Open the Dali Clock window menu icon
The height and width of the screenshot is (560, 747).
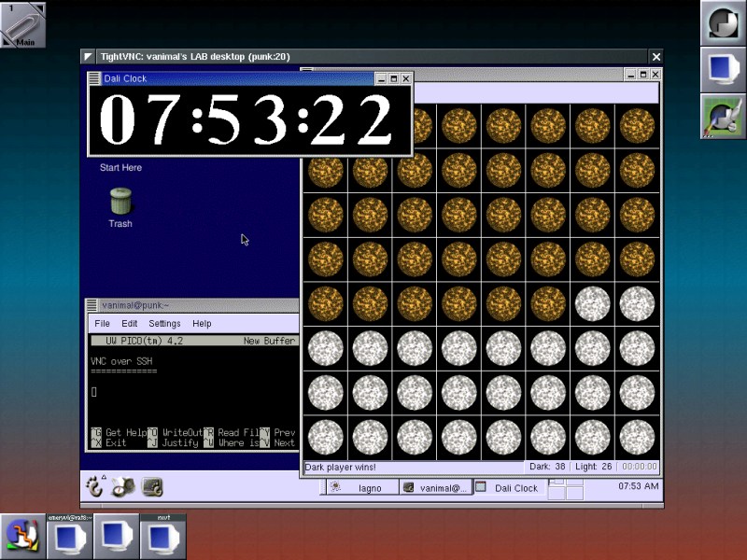[94, 79]
